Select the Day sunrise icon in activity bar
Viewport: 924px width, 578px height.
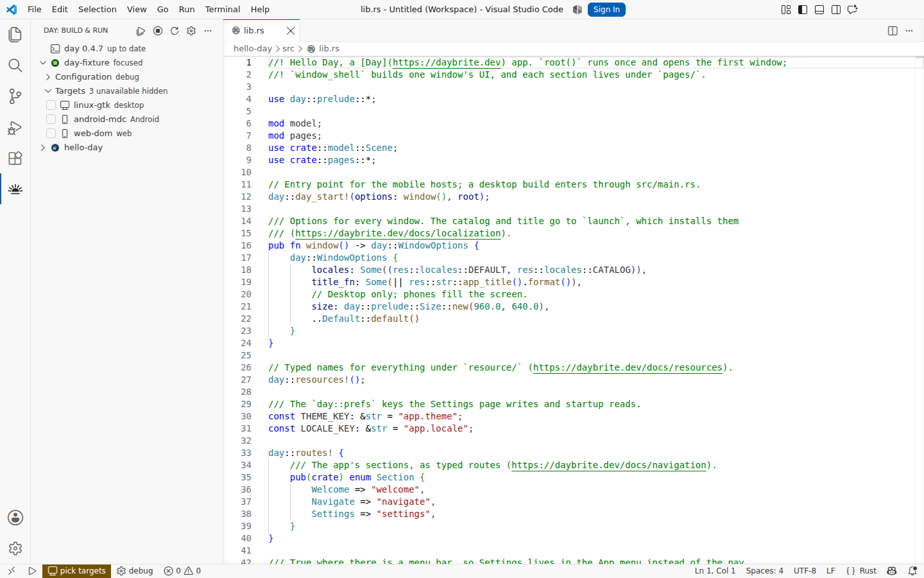(x=15, y=189)
